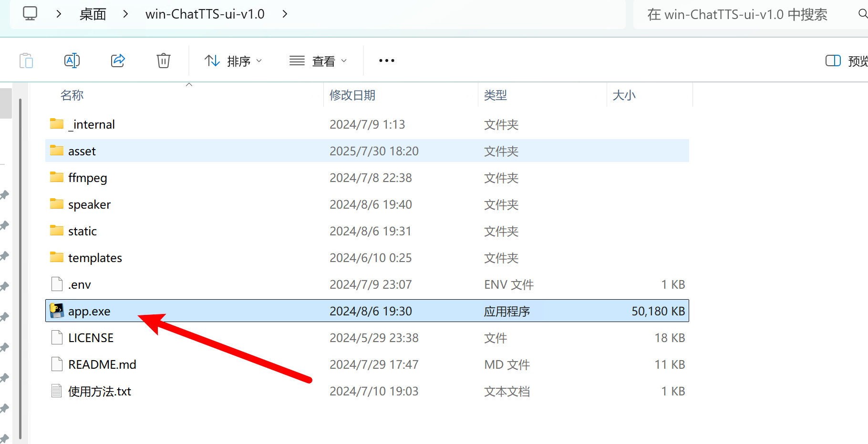The image size is (868, 444).
Task: Click the Delete trash can icon
Action: coord(164,61)
